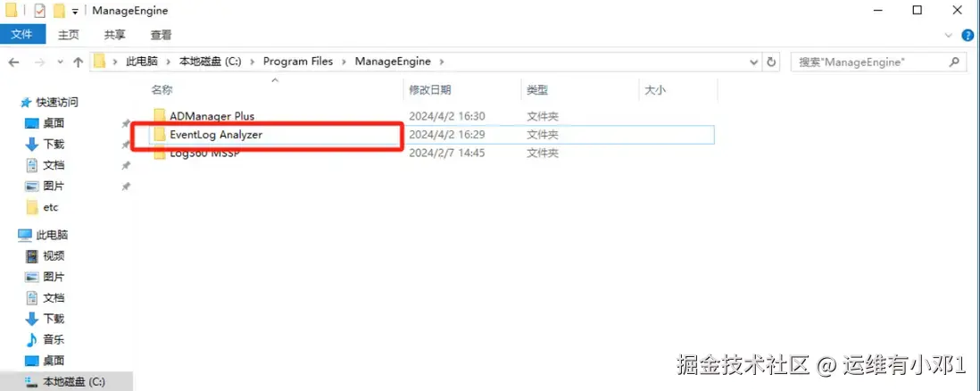
Task: Click the Forward navigation arrow
Action: (38, 62)
